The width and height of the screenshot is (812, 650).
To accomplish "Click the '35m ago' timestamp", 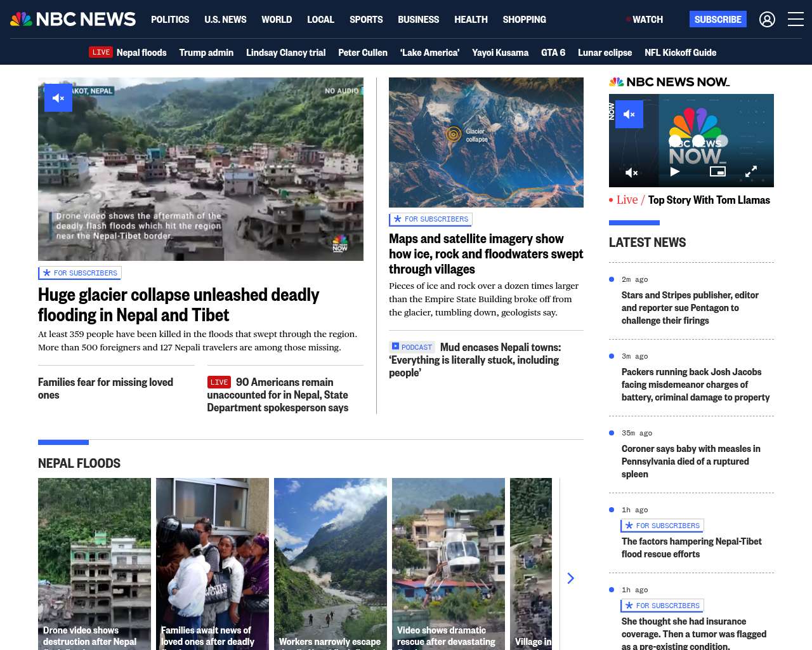I will tap(637, 433).
